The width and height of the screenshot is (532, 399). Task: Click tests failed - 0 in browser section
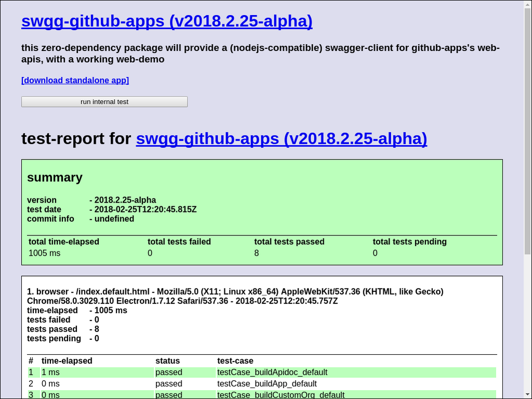[63, 320]
